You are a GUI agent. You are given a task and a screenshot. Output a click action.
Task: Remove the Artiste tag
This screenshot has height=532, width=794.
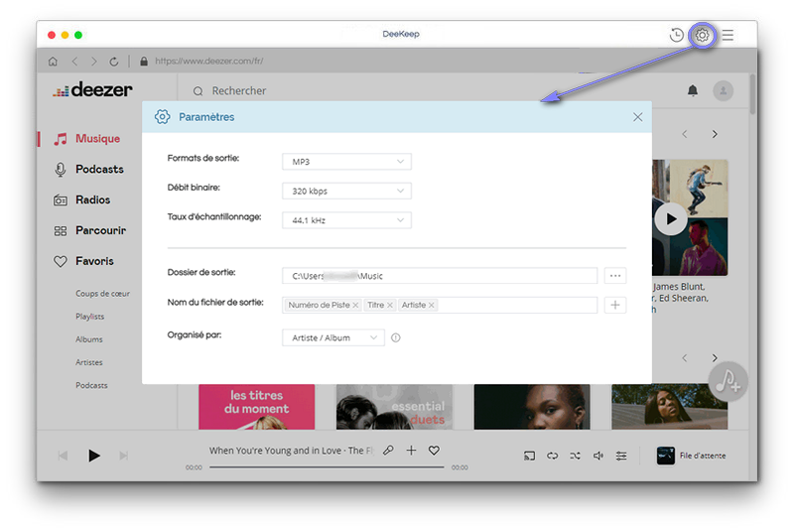(x=432, y=306)
